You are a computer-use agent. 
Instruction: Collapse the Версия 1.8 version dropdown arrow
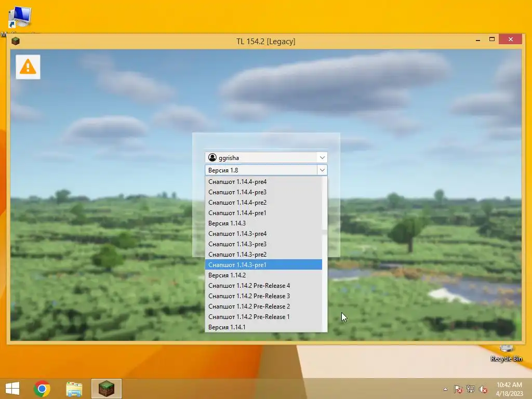322,170
